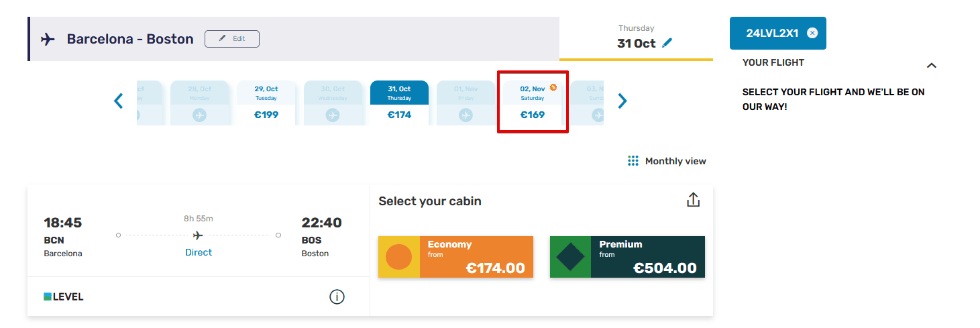Image resolution: width=980 pixels, height=328 pixels.
Task: Click airplane icon next to Barcelona - Boston
Action: [x=48, y=39]
